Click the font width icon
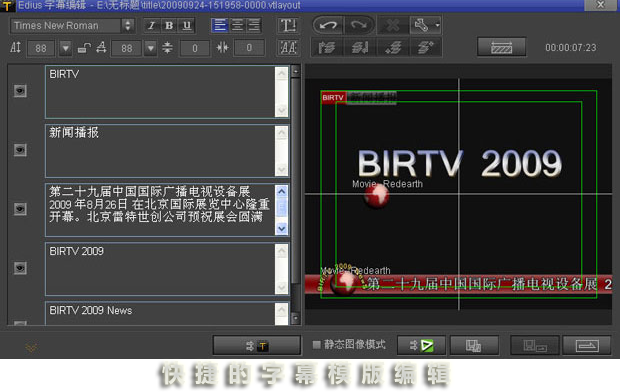 tap(101, 48)
